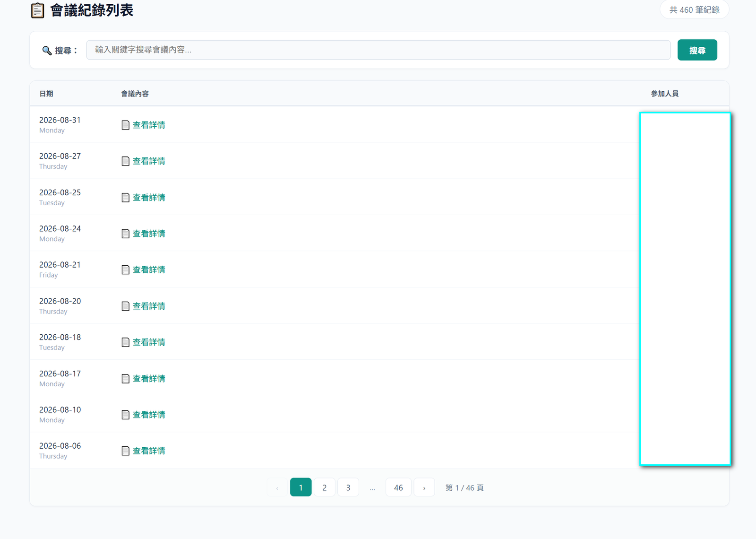Go to pagination page 2

click(x=325, y=487)
